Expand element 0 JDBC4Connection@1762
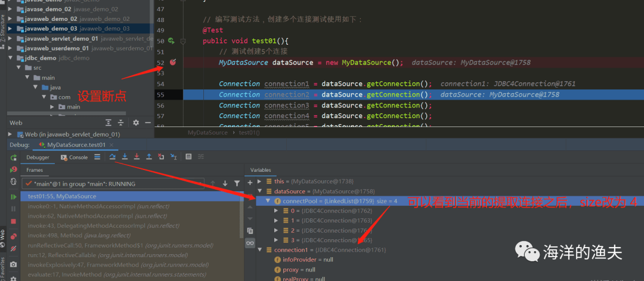This screenshot has height=281, width=644. click(276, 211)
